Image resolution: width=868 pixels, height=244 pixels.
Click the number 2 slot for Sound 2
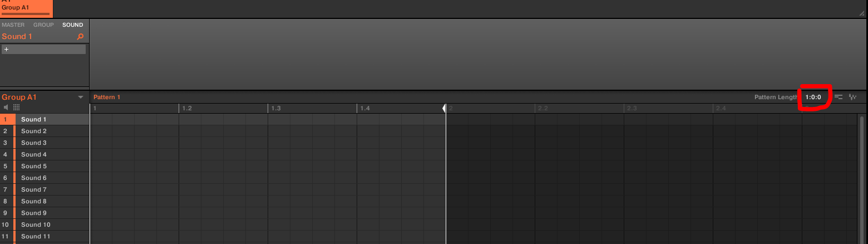[6, 131]
